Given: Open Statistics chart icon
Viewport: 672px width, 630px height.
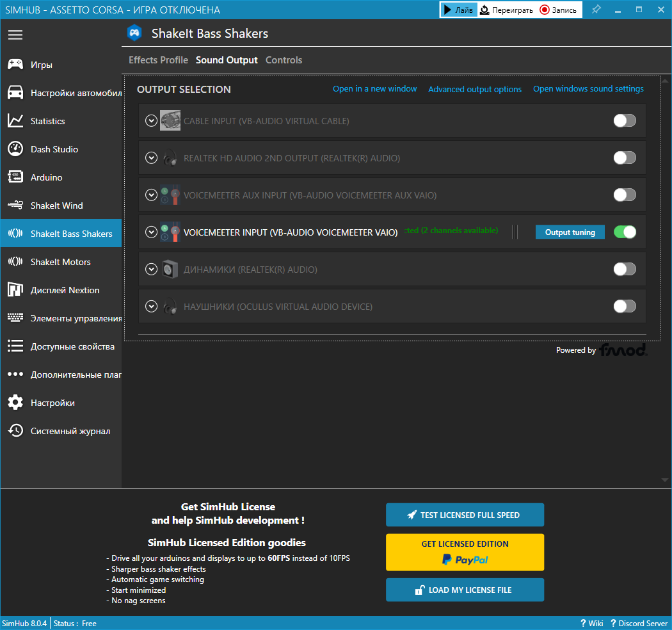Looking at the screenshot, I should click(x=15, y=121).
